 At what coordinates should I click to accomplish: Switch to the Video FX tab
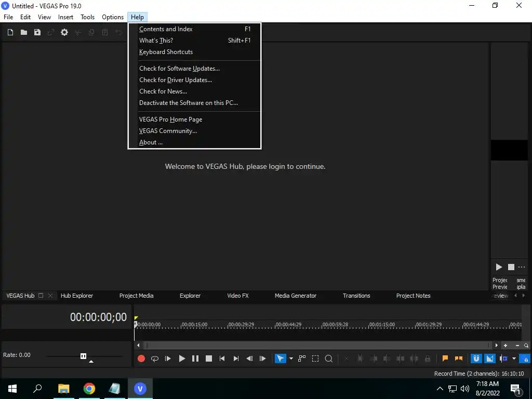coord(238,296)
